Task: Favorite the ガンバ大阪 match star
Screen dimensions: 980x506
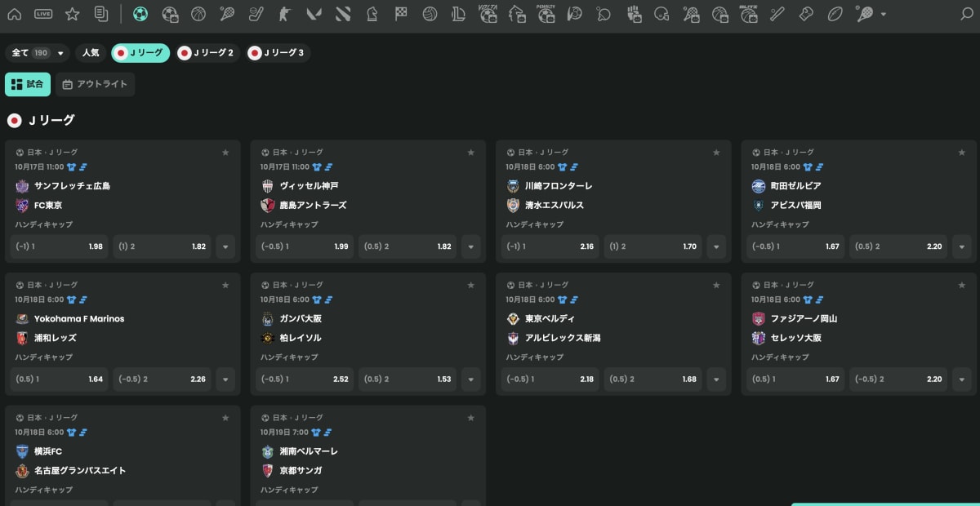Action: (x=470, y=285)
